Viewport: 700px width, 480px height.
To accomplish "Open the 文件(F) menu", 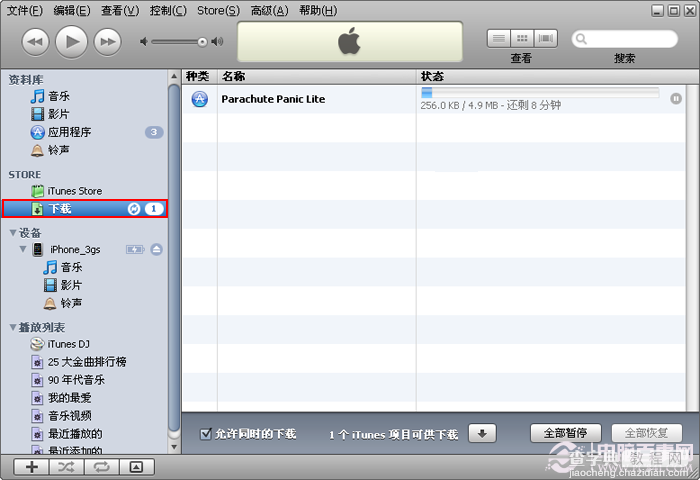I will [25, 10].
